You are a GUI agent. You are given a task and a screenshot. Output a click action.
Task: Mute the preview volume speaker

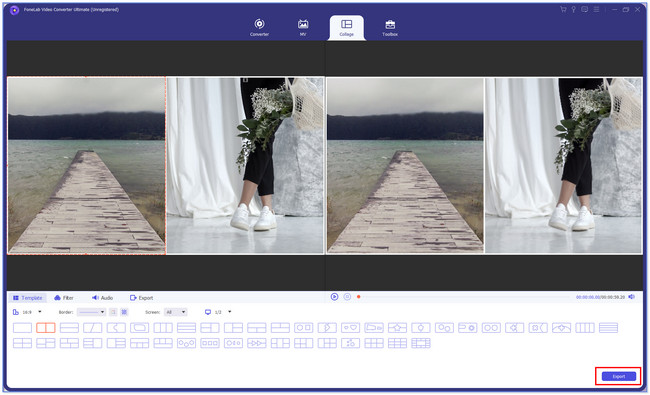pyautogui.click(x=631, y=297)
